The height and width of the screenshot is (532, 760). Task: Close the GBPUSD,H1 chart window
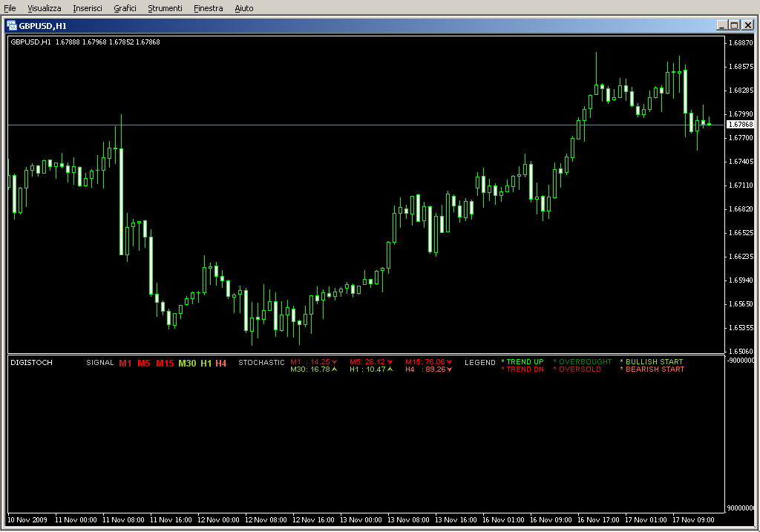click(748, 25)
